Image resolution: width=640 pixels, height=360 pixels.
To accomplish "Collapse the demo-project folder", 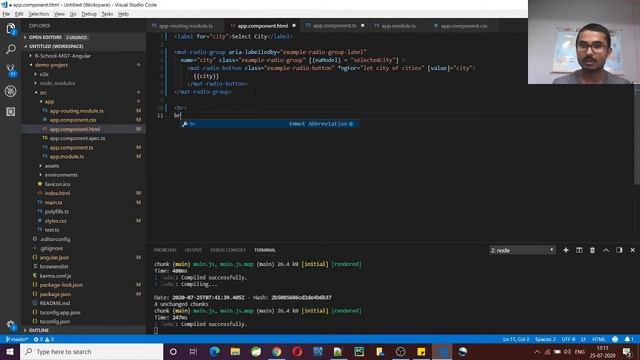I will [x=51, y=65].
